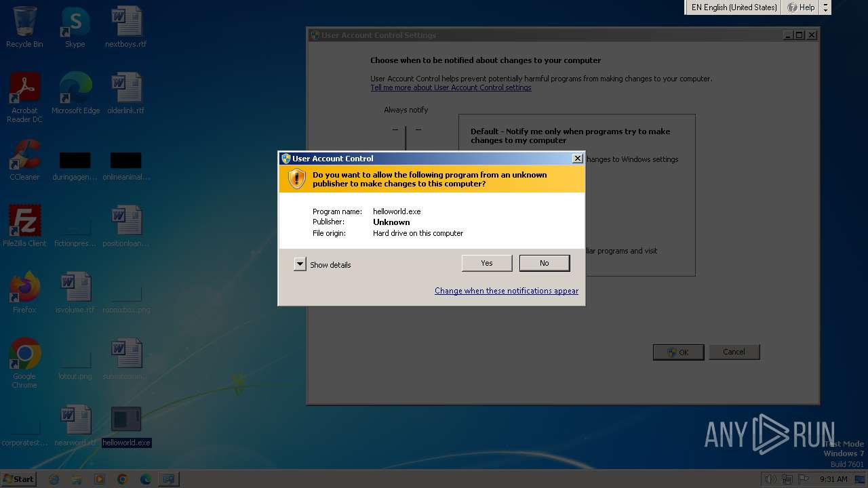Select Google Chrome desktop shortcut
The height and width of the screenshot is (488, 868).
[24, 364]
